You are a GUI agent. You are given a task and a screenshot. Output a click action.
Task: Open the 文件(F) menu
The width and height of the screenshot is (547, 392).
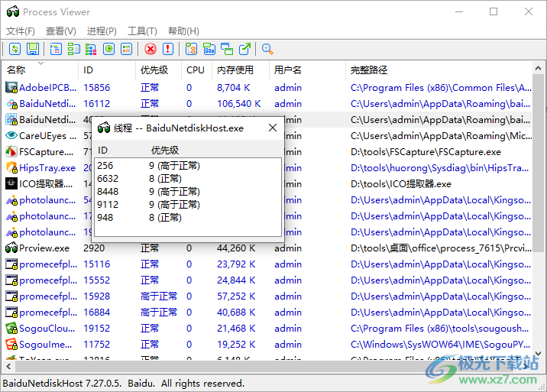pos(21,31)
